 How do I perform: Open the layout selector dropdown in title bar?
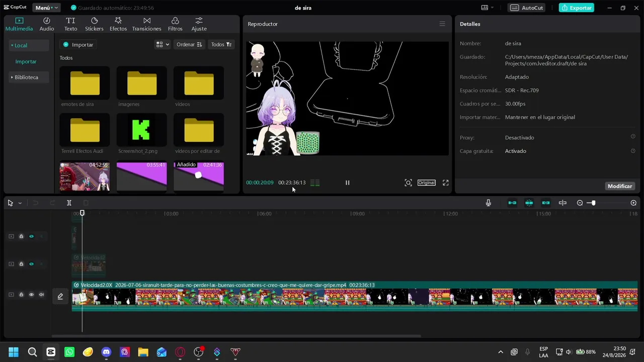click(x=487, y=8)
